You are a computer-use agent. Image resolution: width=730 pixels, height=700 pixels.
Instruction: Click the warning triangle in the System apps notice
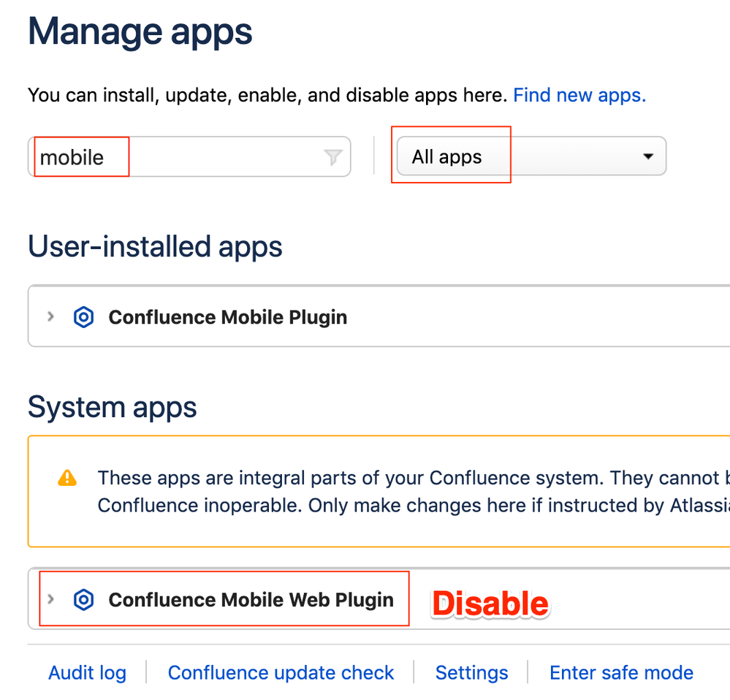point(66,477)
